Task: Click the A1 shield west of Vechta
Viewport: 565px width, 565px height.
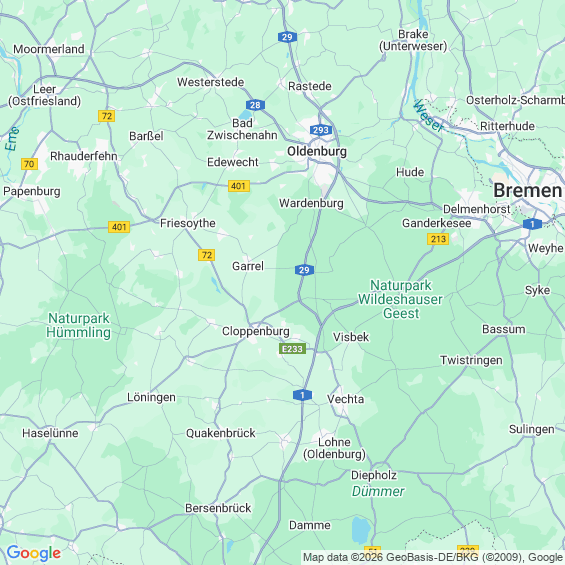Action: pyautogui.click(x=302, y=395)
